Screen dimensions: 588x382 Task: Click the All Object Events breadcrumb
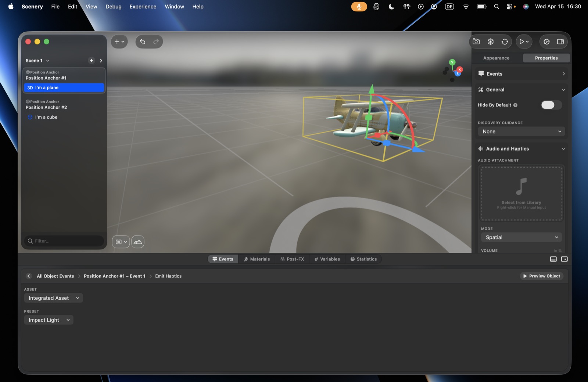[x=55, y=276]
